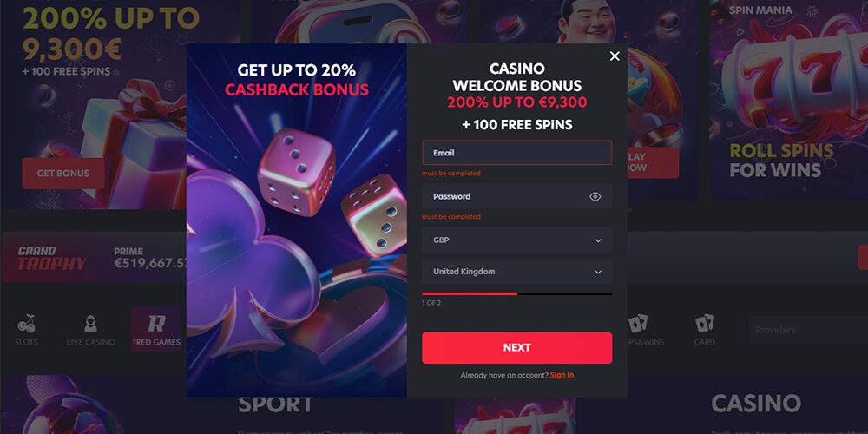This screenshot has width=868, height=434.
Task: Open the Sign In link
Action: click(562, 375)
